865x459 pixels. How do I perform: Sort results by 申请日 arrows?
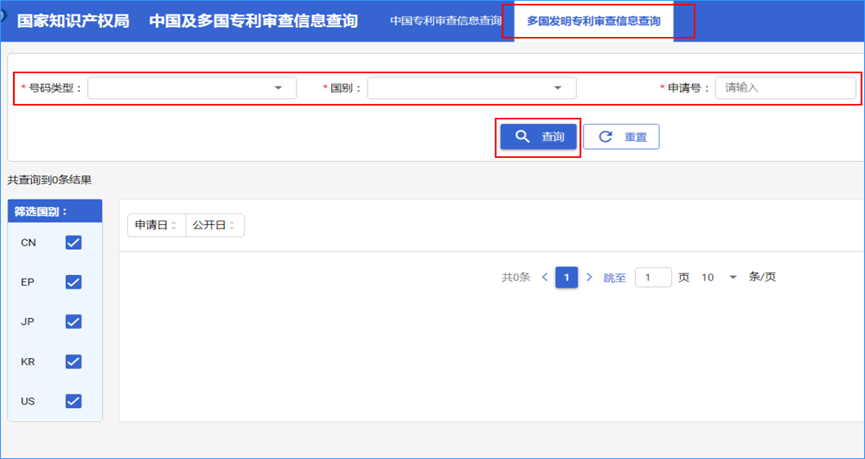[x=174, y=226]
